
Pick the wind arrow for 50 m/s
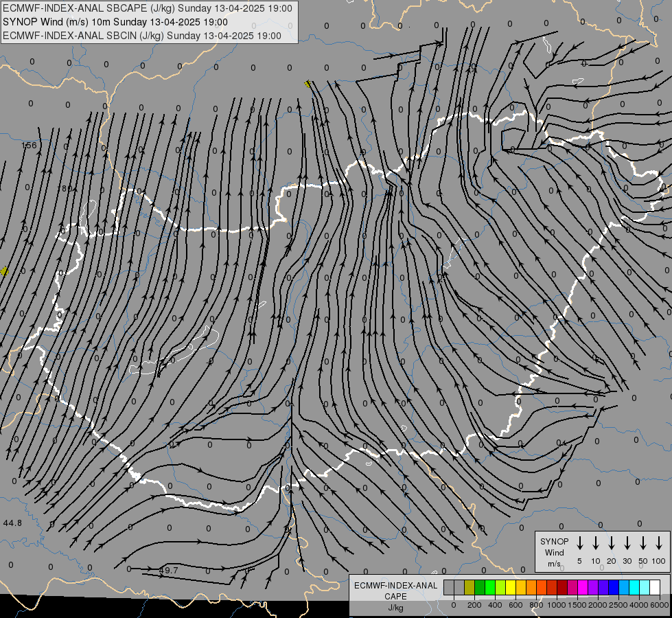pos(643,543)
